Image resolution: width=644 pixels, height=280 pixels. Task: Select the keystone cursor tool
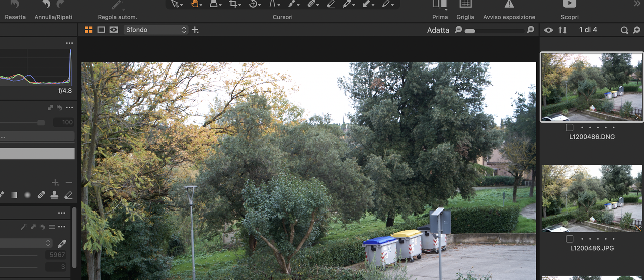(273, 4)
